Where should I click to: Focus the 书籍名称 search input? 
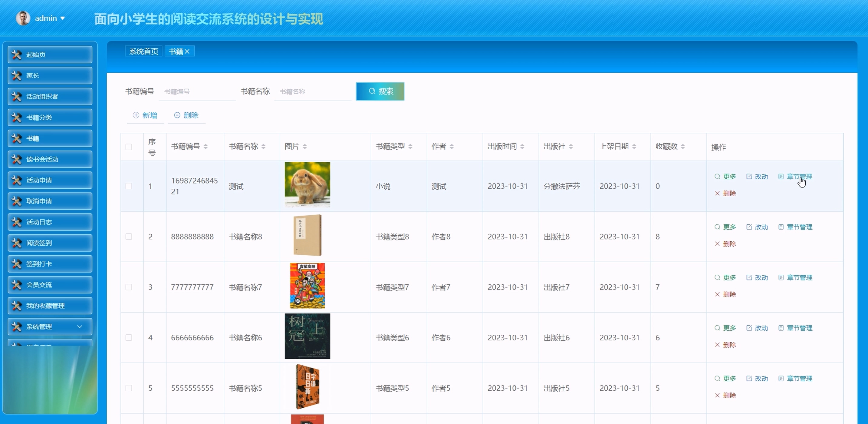(x=313, y=91)
